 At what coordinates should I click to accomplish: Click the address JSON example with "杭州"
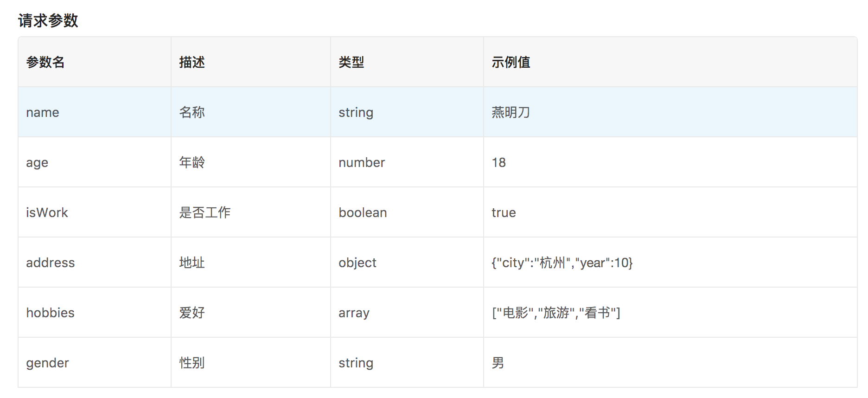tap(562, 263)
